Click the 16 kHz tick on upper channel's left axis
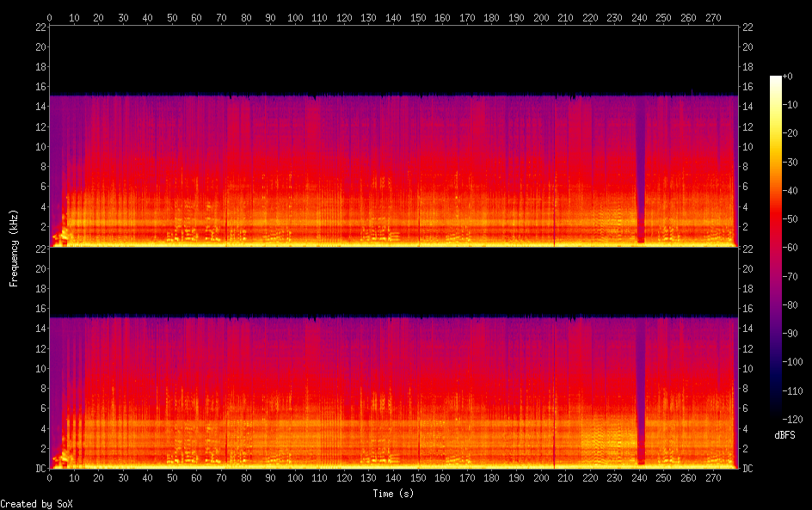 (40, 87)
